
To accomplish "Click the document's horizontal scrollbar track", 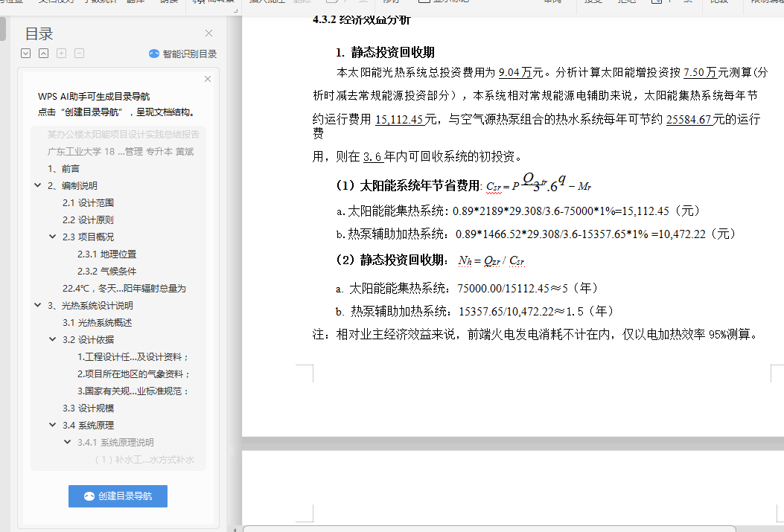I will tap(489, 528).
